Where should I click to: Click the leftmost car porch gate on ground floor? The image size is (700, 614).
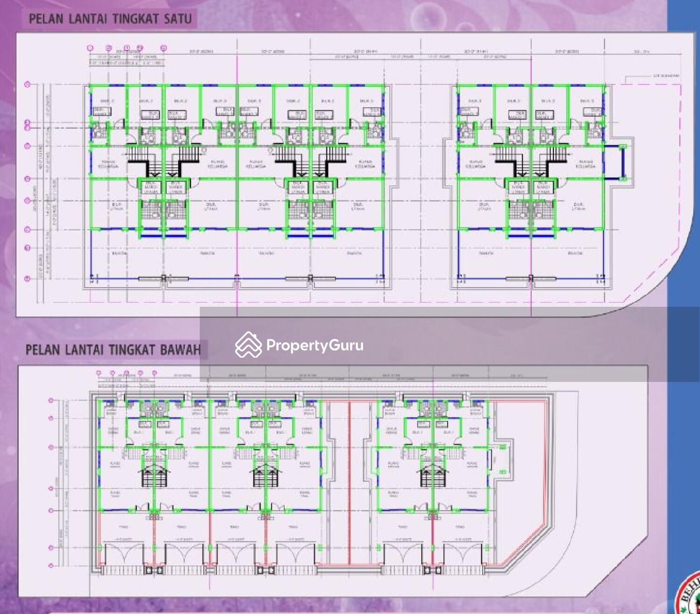click(x=123, y=553)
